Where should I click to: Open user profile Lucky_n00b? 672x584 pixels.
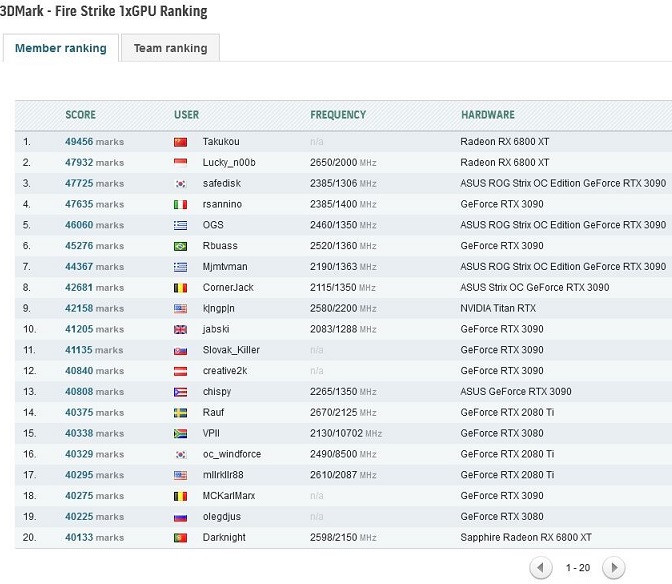point(229,163)
